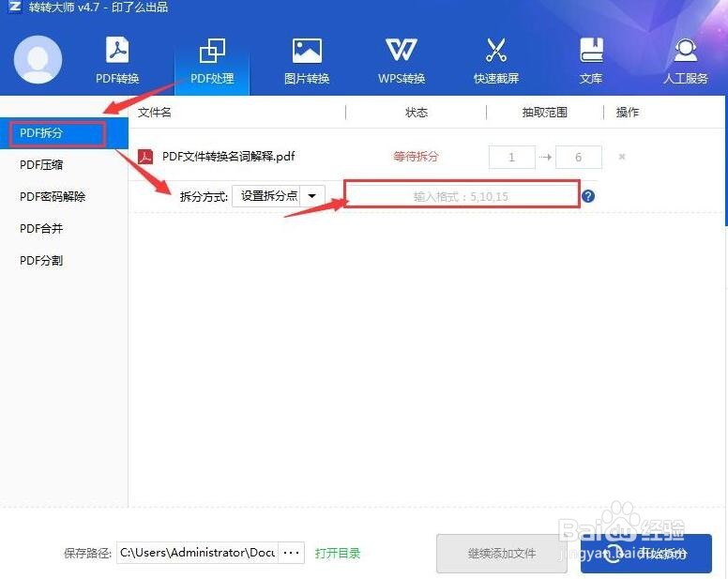Click the 状态 column header

click(416, 113)
